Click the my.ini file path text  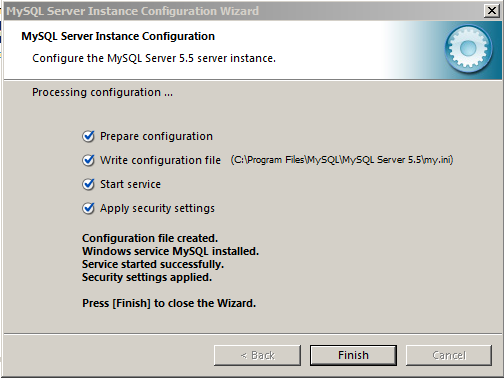click(342, 160)
